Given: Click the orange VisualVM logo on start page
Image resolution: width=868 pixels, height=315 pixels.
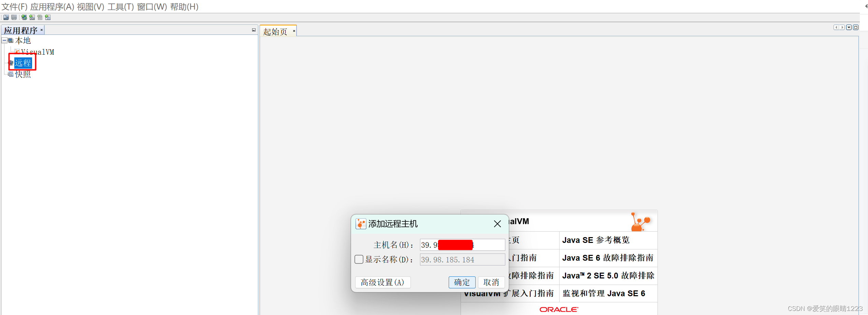Looking at the screenshot, I should tap(640, 222).
